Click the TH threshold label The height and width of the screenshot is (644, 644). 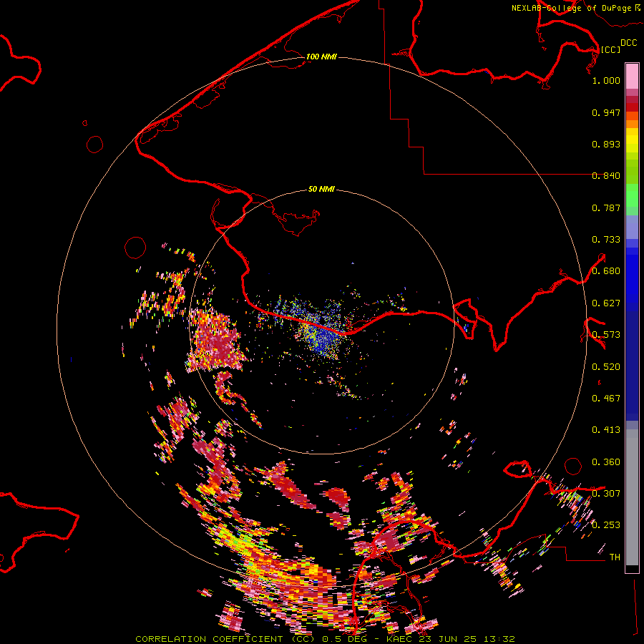[615, 557]
